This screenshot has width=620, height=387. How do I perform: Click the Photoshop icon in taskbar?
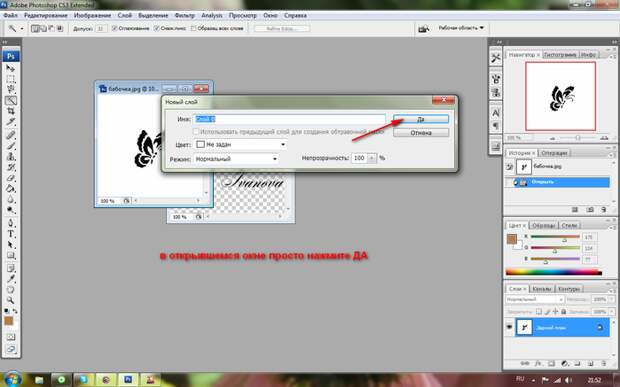[128, 380]
